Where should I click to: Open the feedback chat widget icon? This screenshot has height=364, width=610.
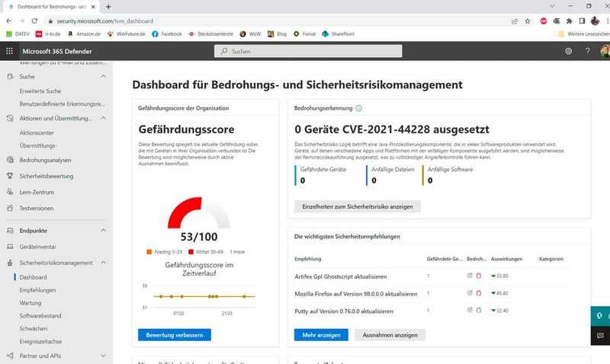[x=600, y=336]
